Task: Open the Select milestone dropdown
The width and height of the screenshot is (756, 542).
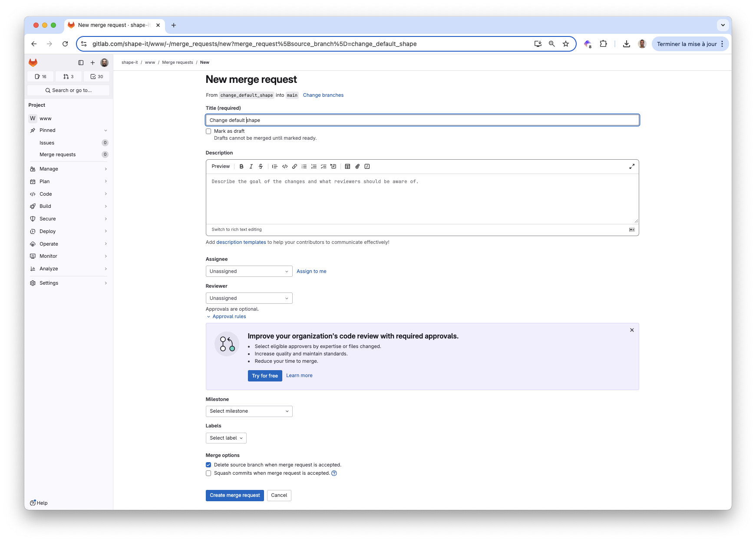Action: (x=249, y=411)
